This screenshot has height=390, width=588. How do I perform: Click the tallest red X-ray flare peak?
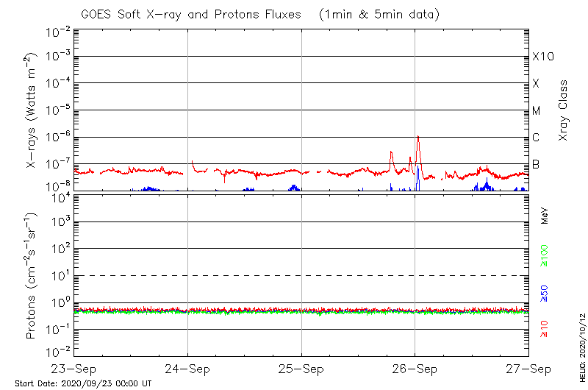[x=418, y=137]
